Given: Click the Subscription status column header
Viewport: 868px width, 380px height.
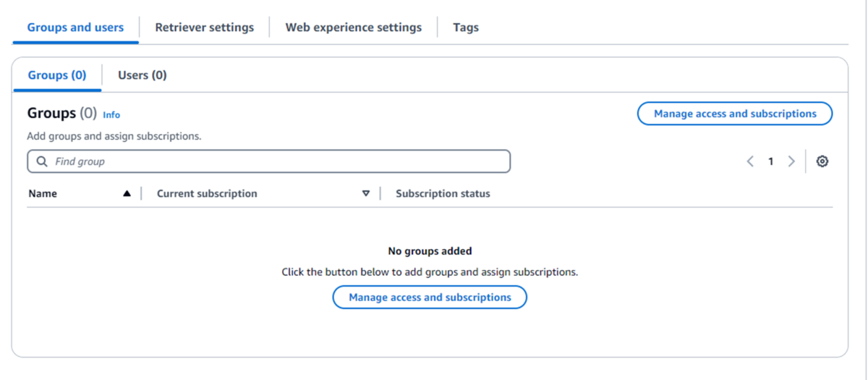Looking at the screenshot, I should click(443, 193).
